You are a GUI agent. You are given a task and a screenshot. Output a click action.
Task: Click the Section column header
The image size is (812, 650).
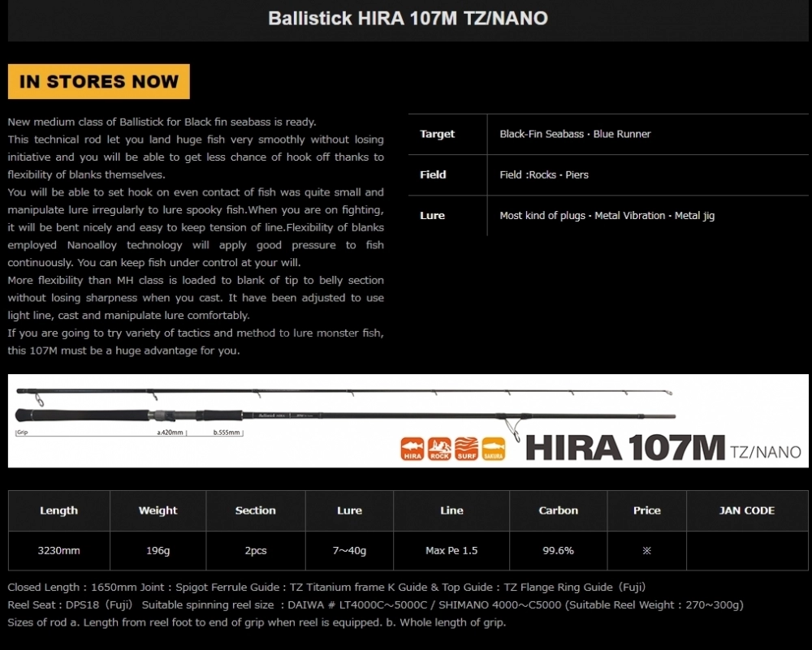256,510
